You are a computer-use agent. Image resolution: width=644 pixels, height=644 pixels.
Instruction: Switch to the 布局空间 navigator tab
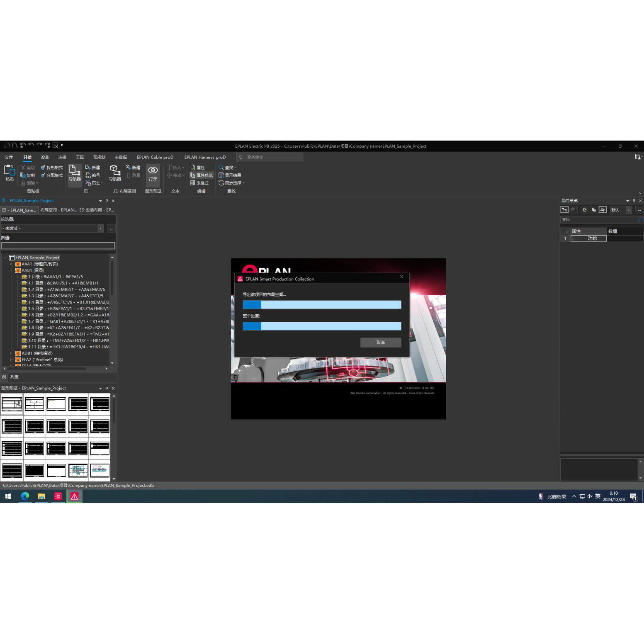pos(58,210)
